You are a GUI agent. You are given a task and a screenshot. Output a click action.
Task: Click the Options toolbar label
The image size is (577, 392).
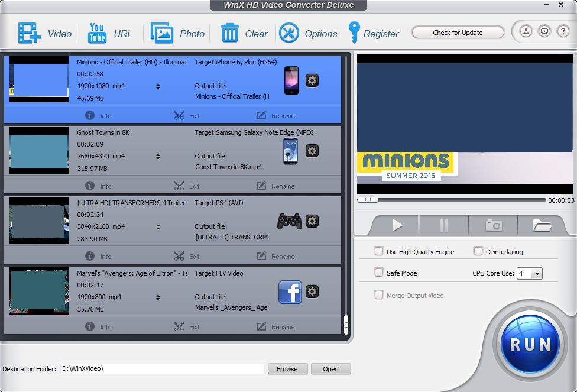321,34
